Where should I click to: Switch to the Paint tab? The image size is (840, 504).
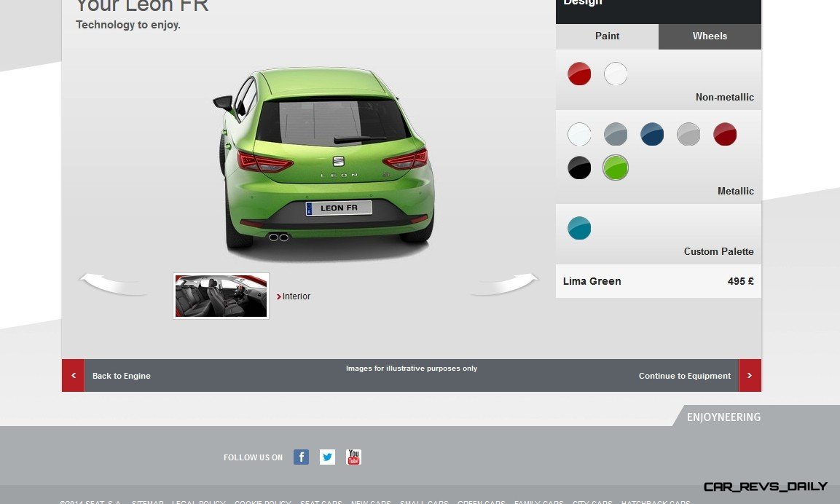tap(607, 36)
